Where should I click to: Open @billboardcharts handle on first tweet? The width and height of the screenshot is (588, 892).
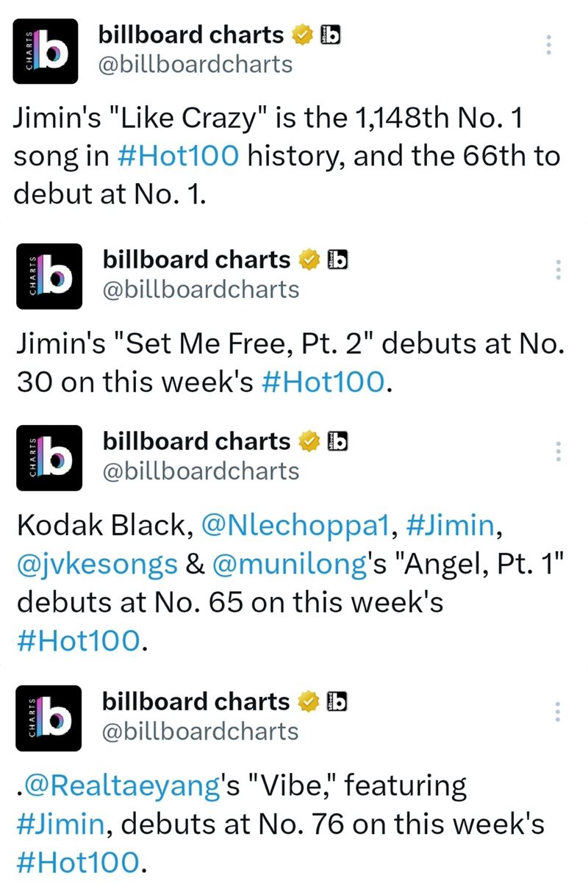(195, 64)
